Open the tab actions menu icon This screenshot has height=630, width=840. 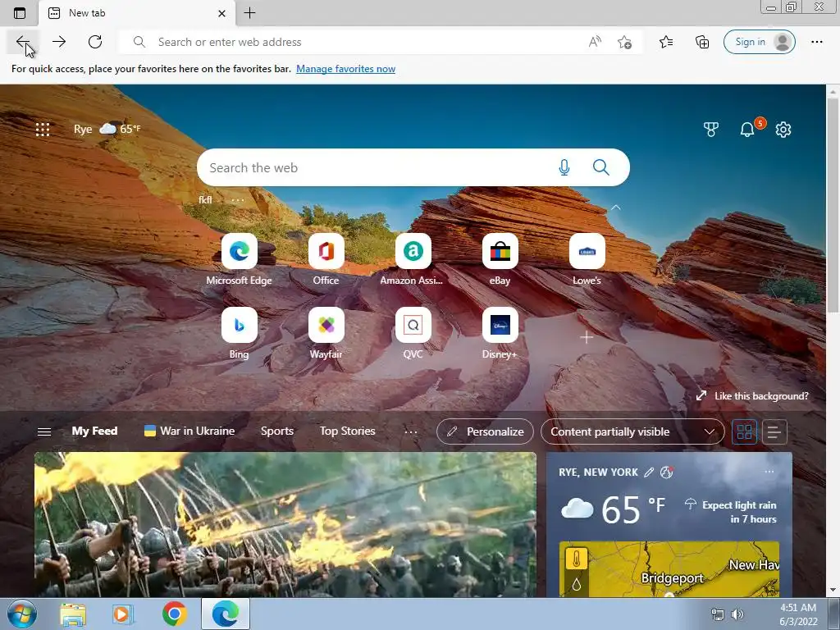[20, 13]
